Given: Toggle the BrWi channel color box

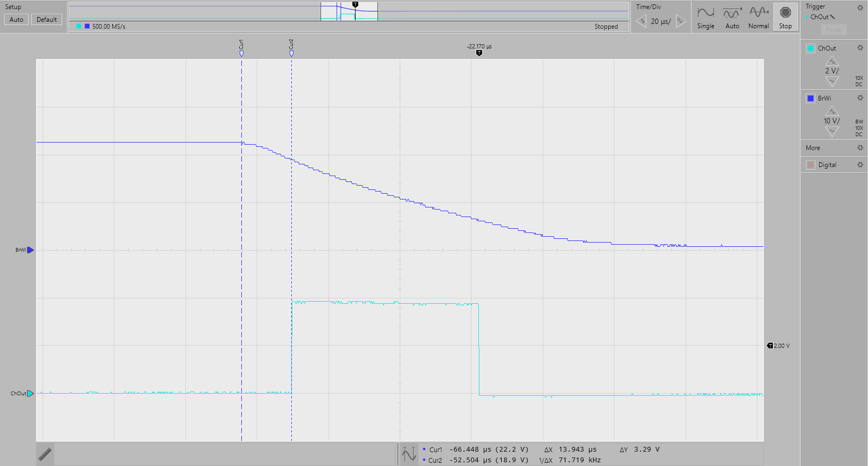Looking at the screenshot, I should click(x=811, y=98).
